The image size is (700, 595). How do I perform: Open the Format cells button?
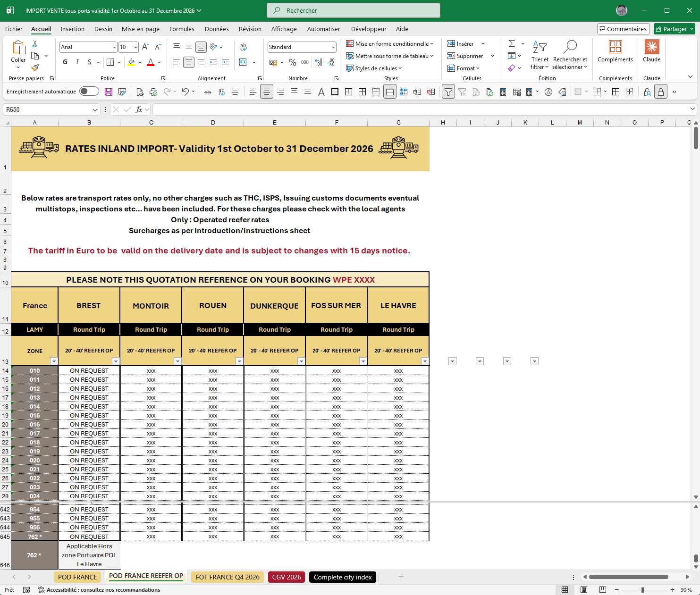[464, 68]
